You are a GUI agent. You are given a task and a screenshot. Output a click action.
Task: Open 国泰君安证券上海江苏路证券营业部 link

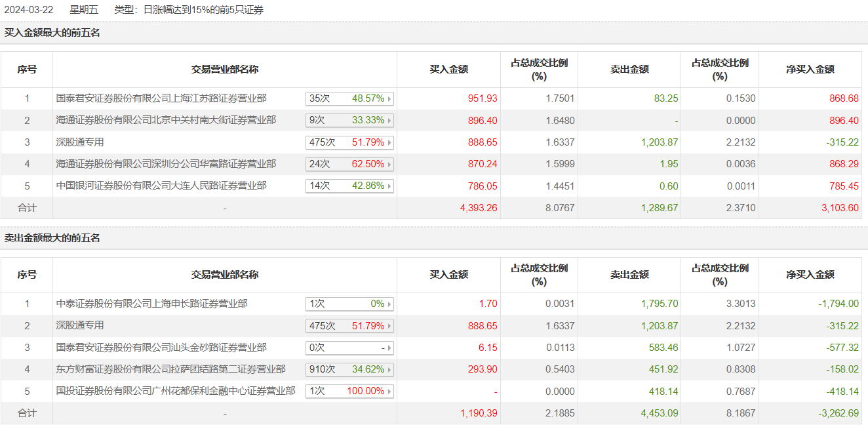(x=161, y=98)
